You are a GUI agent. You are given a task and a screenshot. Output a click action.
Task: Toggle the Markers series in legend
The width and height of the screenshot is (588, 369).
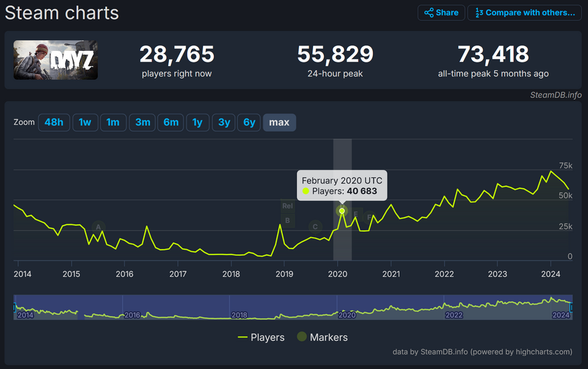pyautogui.click(x=322, y=337)
